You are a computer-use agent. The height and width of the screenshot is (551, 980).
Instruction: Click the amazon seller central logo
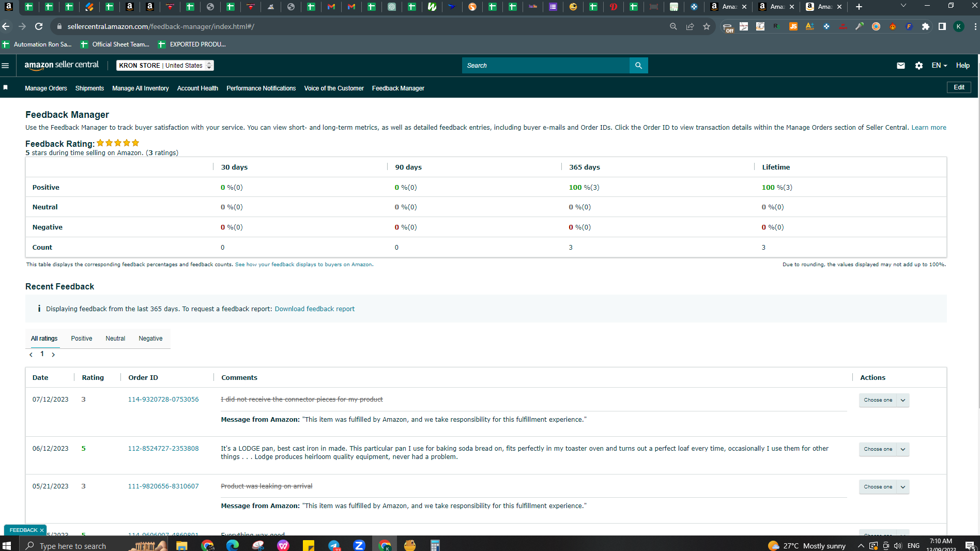[62, 65]
